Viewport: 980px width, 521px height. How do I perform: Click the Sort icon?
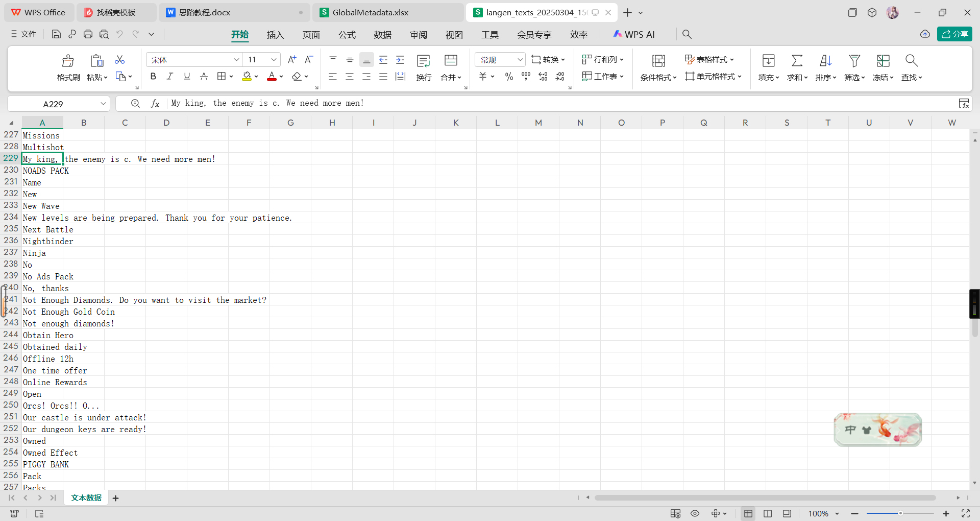coord(826,61)
